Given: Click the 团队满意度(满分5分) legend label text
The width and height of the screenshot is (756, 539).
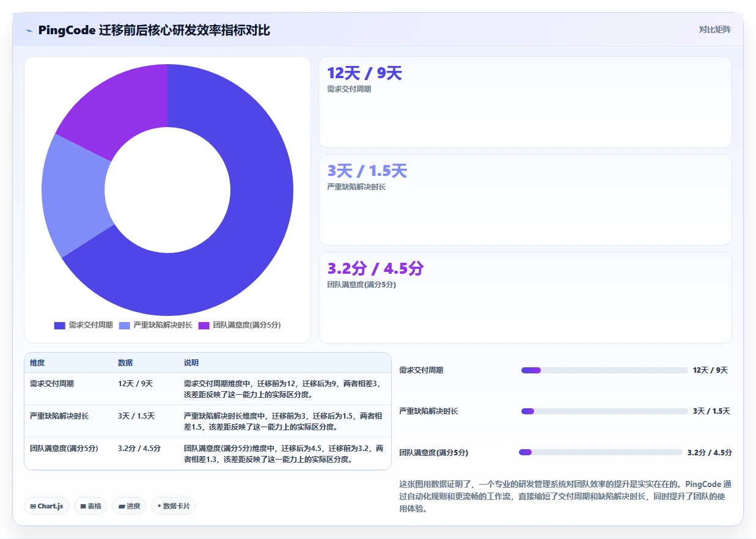Looking at the screenshot, I should point(247,326).
